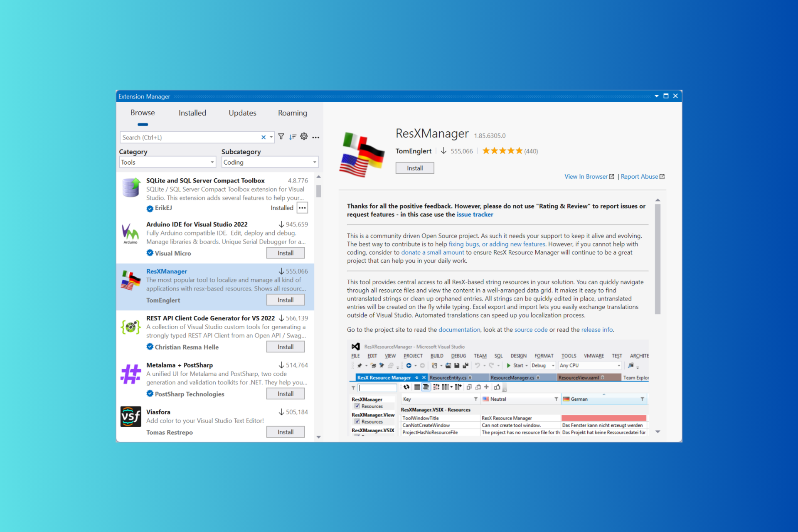Click verified badge beside Christian Resma Helle
The width and height of the screenshot is (798, 532).
(150, 347)
